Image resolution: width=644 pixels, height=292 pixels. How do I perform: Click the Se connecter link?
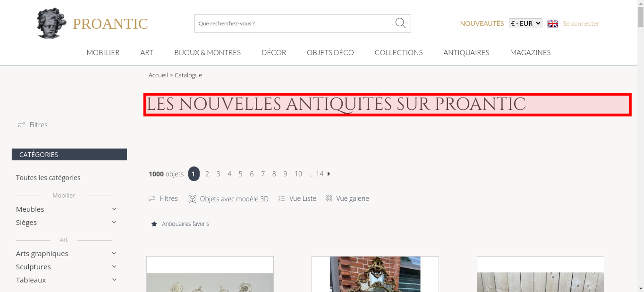coord(581,23)
